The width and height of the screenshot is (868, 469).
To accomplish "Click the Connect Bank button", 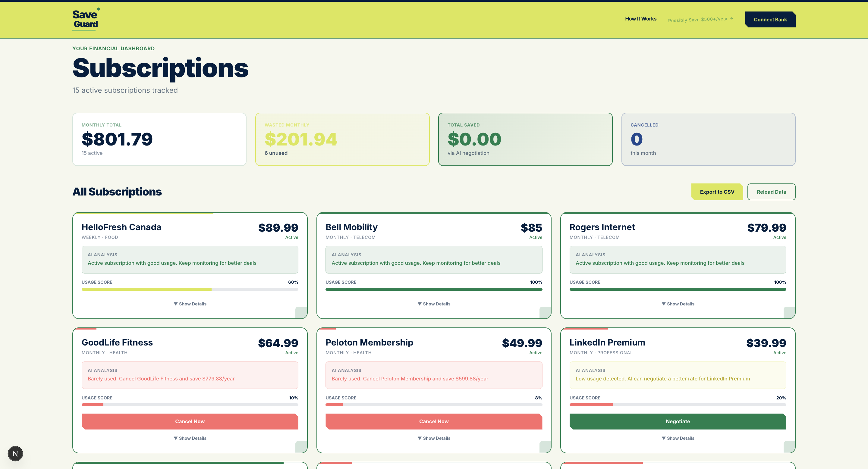I will coord(770,19).
